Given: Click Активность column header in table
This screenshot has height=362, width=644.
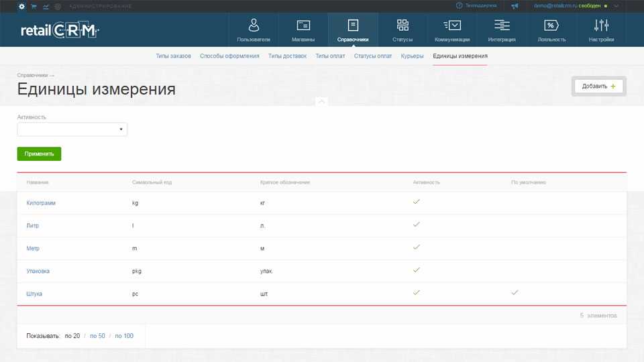Looking at the screenshot, I should (427, 182).
